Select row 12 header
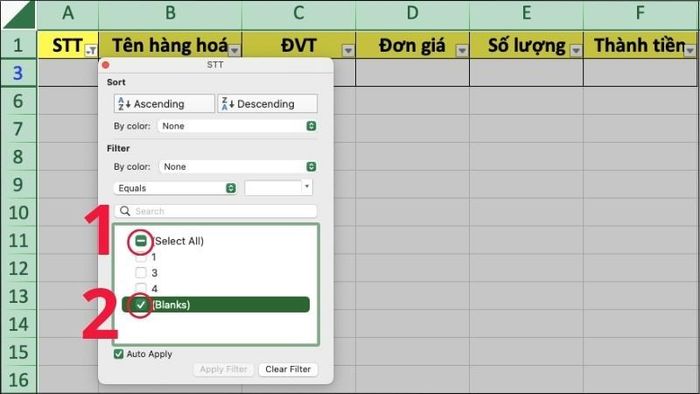 pos(18,268)
